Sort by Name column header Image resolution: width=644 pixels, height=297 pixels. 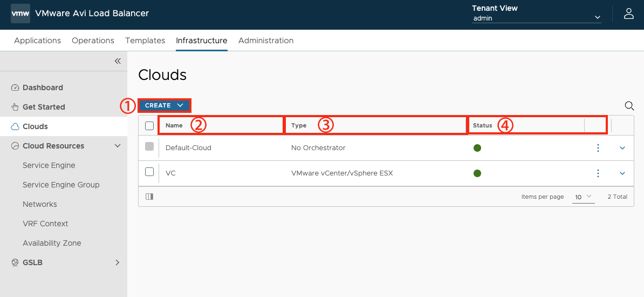click(x=174, y=125)
